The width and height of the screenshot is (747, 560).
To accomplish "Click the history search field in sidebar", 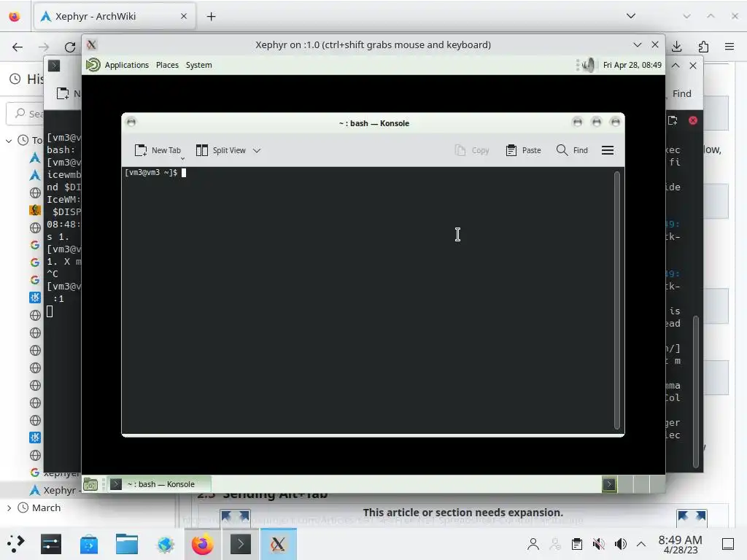I will (25, 113).
